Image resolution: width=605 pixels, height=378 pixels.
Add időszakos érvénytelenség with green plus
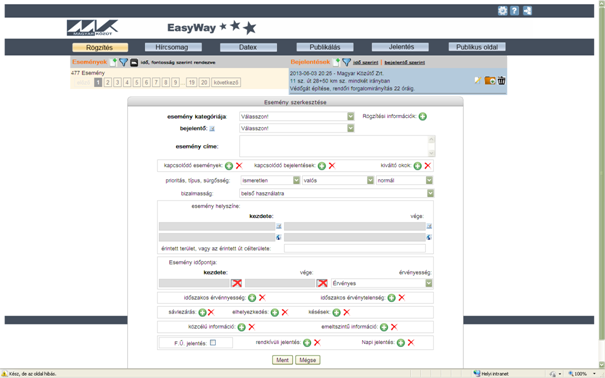coord(392,298)
